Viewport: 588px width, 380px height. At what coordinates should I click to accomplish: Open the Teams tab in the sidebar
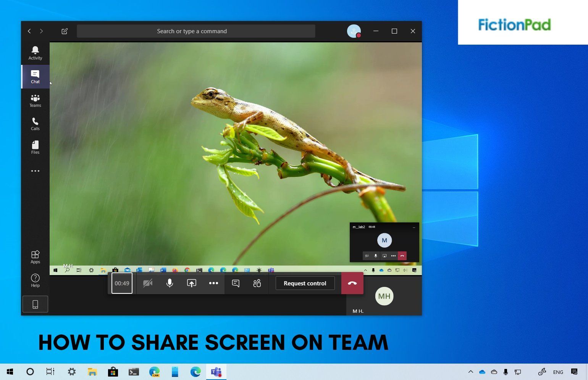35,101
